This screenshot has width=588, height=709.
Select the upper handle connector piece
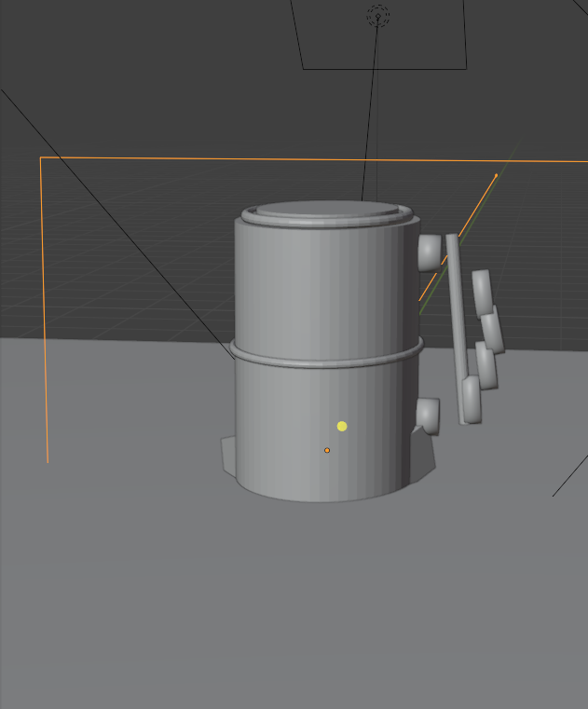point(429,252)
